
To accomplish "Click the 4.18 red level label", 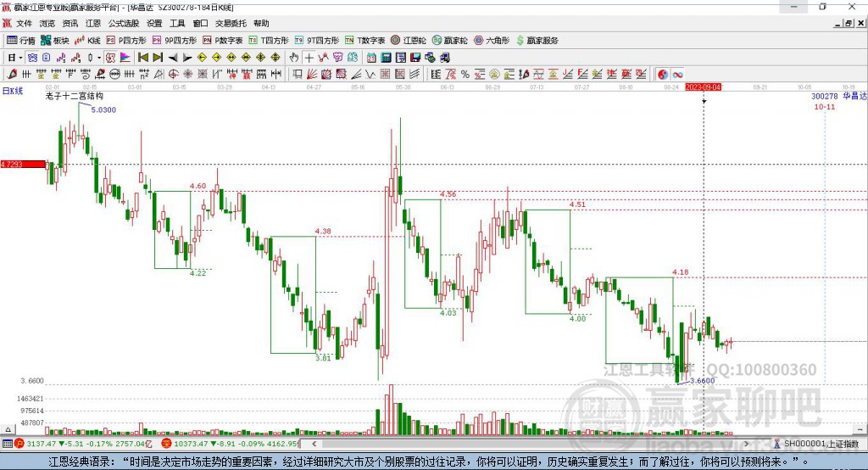I will (x=681, y=271).
